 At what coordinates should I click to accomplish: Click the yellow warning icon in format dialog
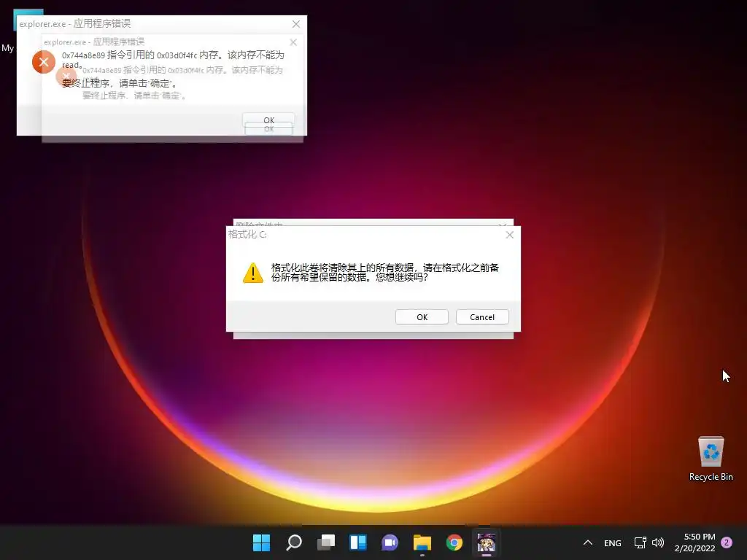[253, 273]
